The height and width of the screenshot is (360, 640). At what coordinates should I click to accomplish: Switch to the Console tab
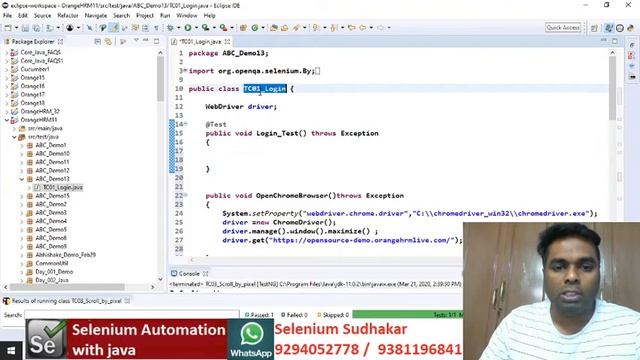[x=189, y=273]
